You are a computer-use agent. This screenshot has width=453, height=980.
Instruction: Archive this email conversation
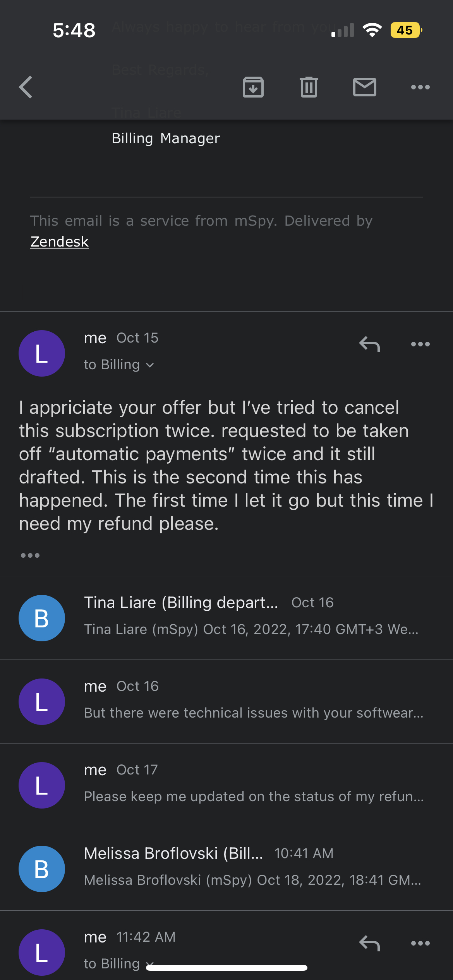coord(253,87)
